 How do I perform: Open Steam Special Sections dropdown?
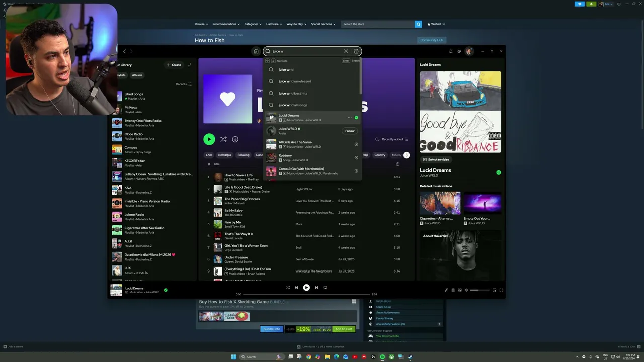click(323, 24)
